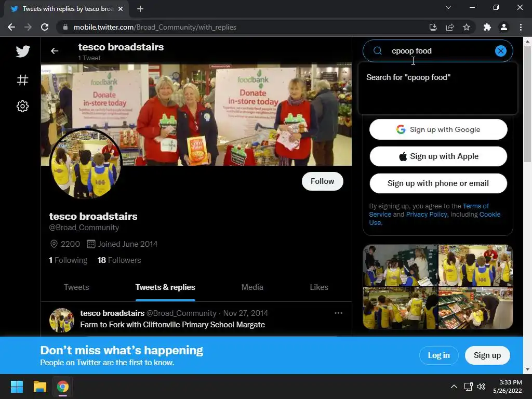This screenshot has height=399, width=532.
Task: Open the Twitter bird home logo
Action: point(23,51)
